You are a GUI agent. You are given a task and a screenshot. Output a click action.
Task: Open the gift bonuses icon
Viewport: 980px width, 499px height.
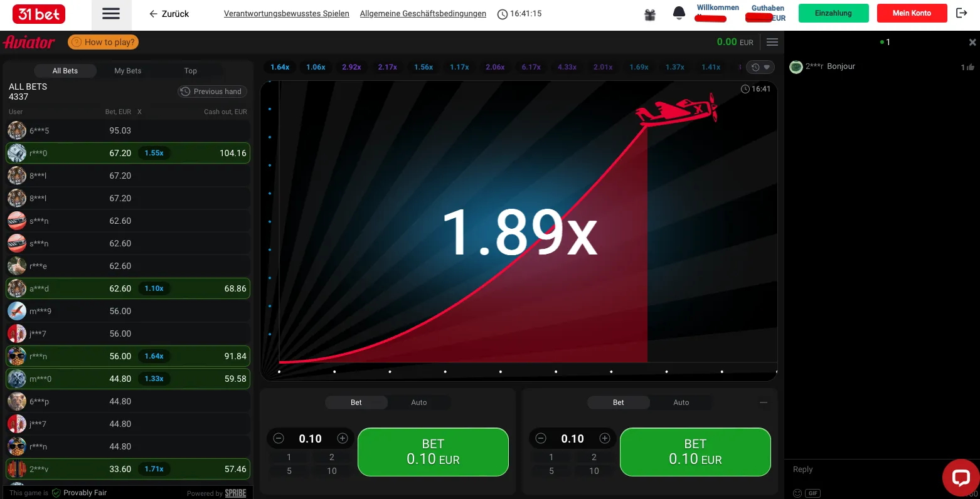tap(650, 14)
